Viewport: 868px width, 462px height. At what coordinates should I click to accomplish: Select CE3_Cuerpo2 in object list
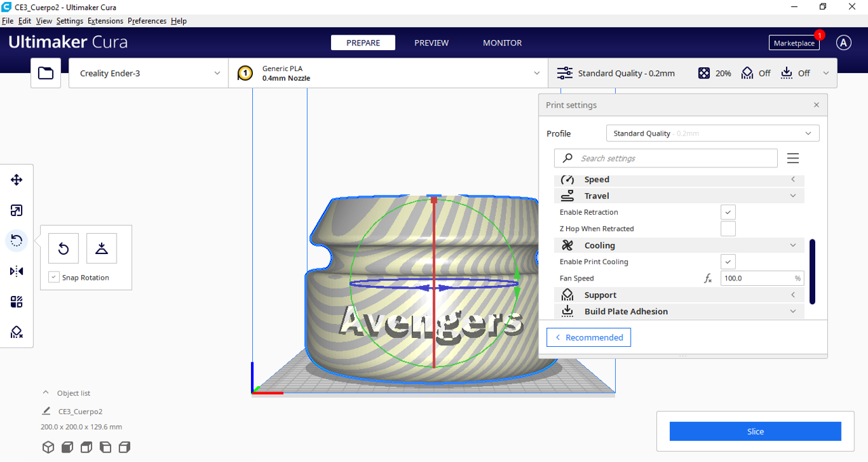point(80,411)
